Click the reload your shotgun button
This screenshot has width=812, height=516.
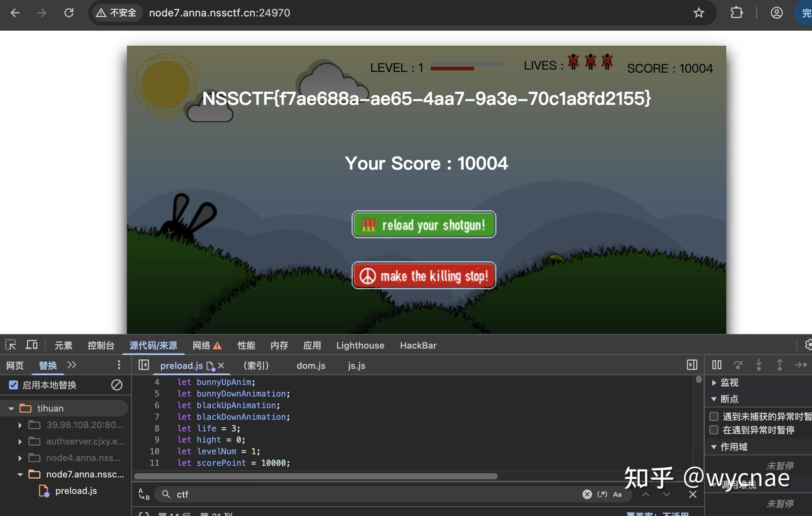coord(424,224)
